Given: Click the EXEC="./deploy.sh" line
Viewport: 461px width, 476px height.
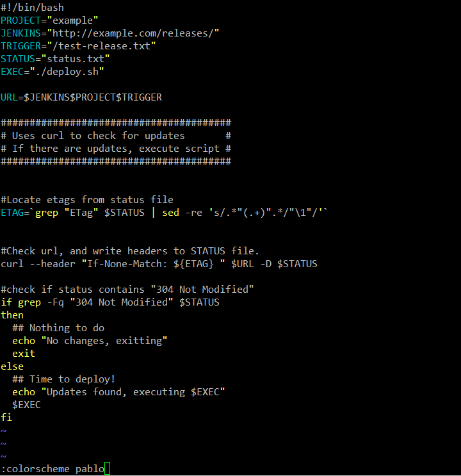Looking at the screenshot, I should pyautogui.click(x=53, y=72).
